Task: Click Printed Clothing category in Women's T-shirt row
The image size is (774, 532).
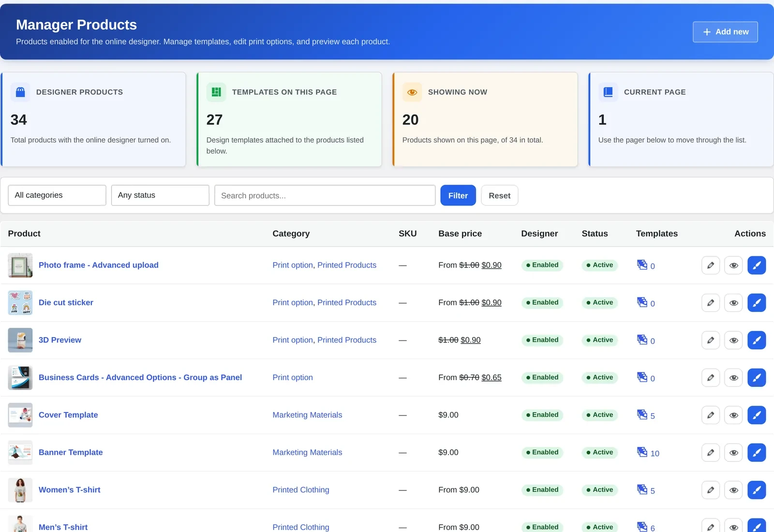Action: [301, 490]
